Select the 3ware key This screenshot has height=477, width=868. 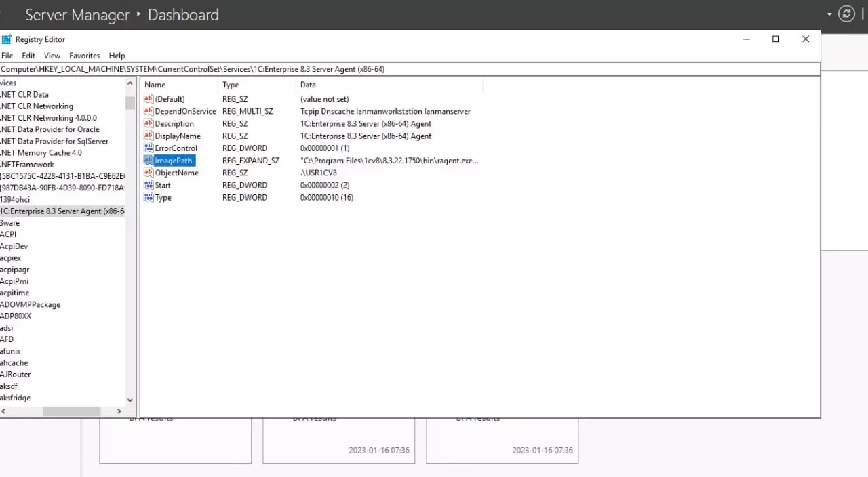click(x=10, y=223)
